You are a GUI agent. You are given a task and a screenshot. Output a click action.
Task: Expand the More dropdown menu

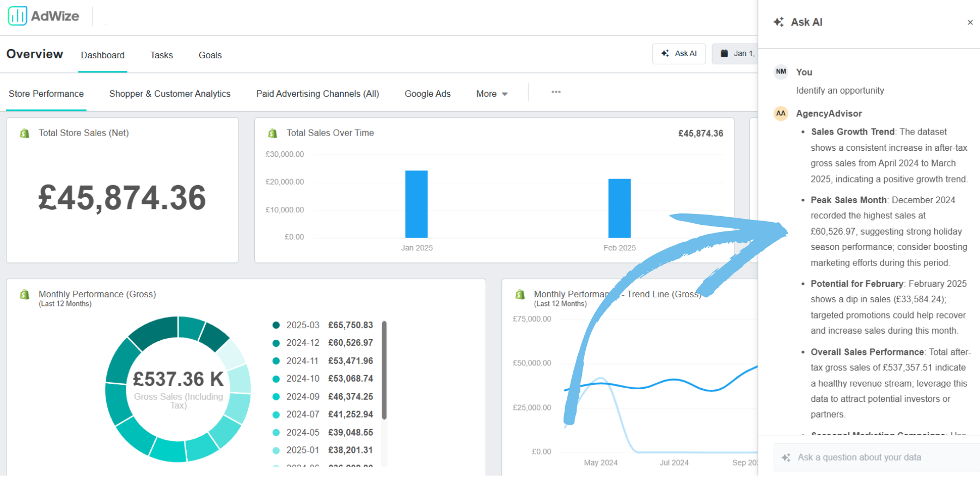[492, 94]
